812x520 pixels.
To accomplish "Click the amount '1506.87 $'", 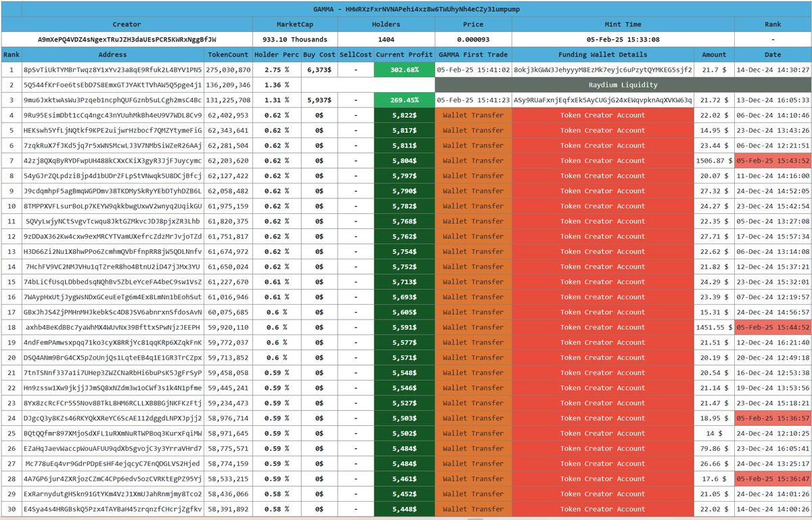I will coord(714,160).
